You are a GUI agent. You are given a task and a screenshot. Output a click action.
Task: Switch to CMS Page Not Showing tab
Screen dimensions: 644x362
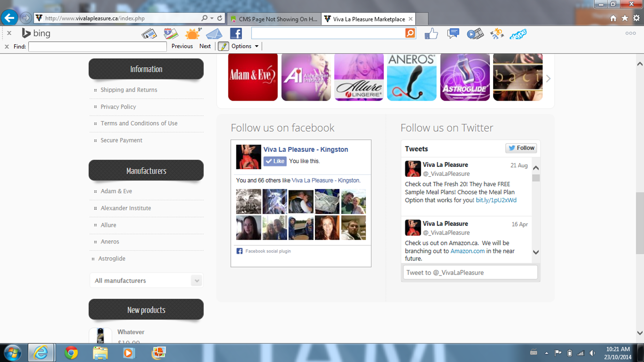coord(274,19)
